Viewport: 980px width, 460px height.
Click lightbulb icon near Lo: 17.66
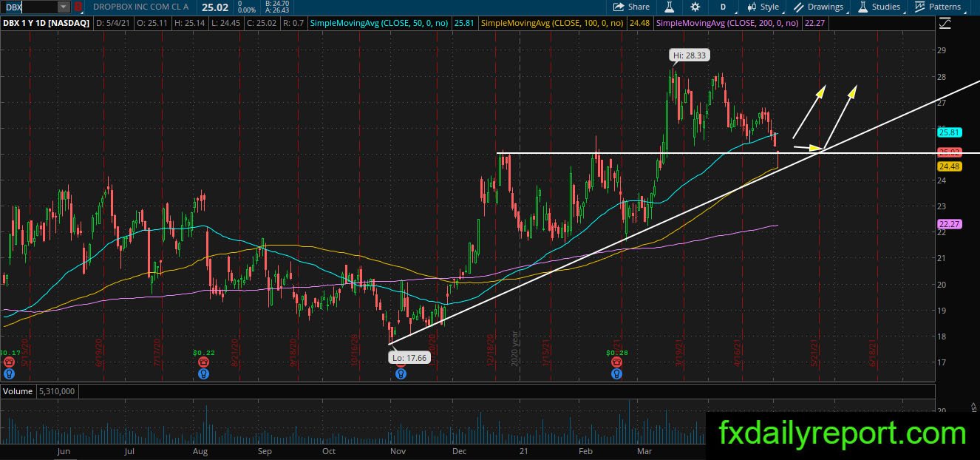coord(400,373)
